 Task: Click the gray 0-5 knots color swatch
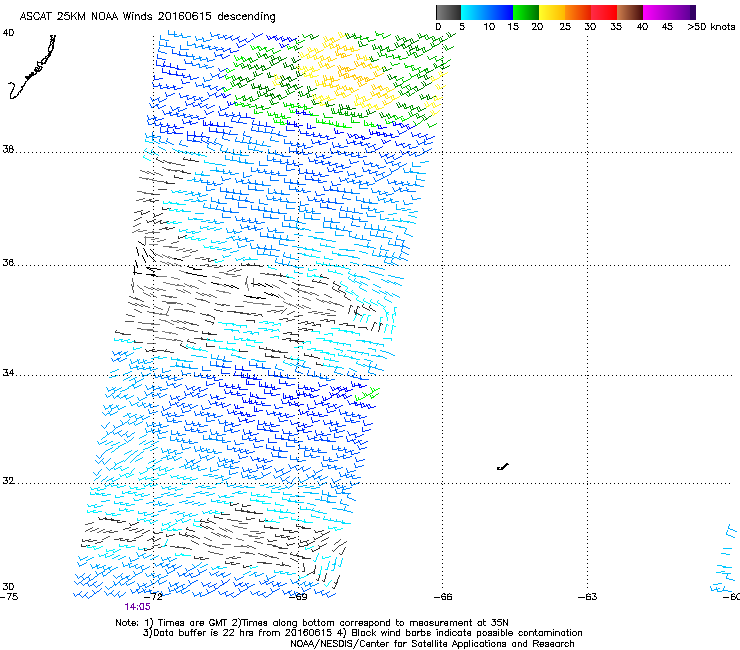(x=448, y=12)
